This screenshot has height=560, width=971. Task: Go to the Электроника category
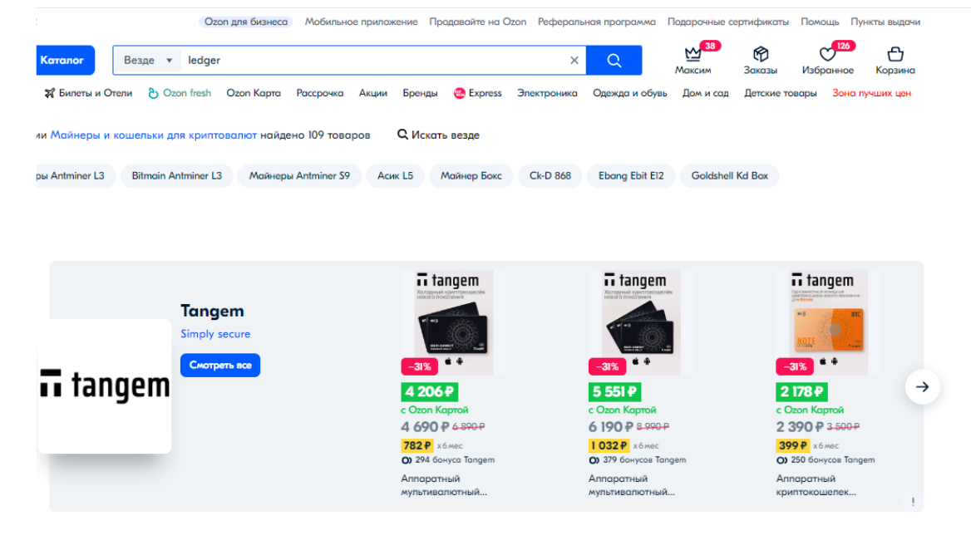coord(547,93)
